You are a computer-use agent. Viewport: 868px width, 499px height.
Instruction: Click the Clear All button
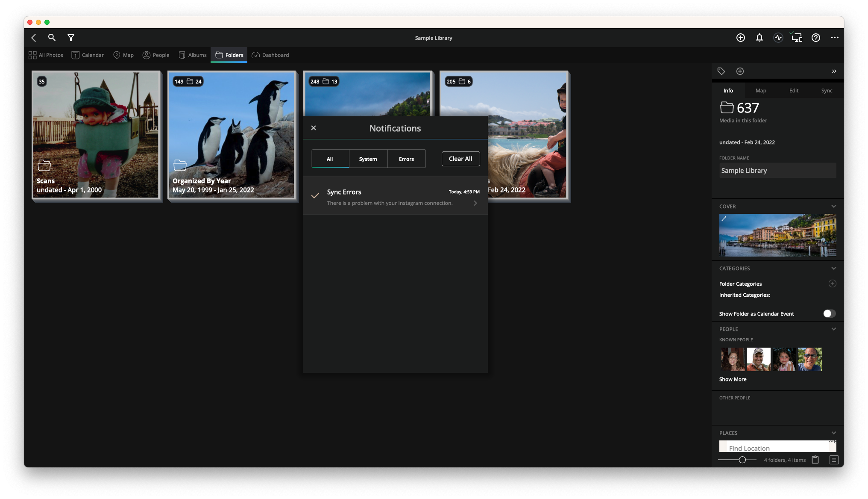point(460,159)
